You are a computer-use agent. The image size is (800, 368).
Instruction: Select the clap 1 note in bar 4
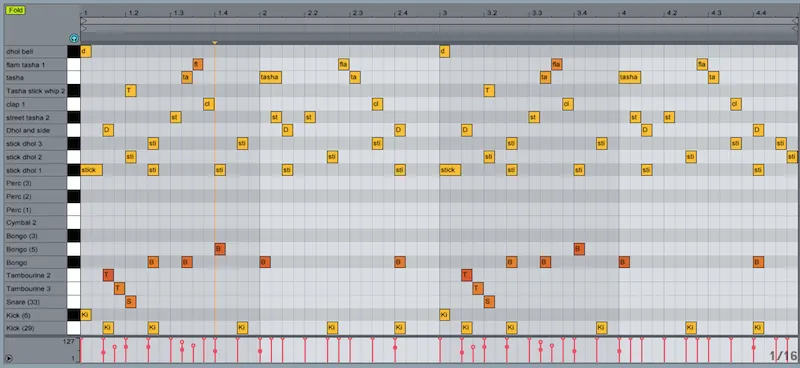point(735,104)
